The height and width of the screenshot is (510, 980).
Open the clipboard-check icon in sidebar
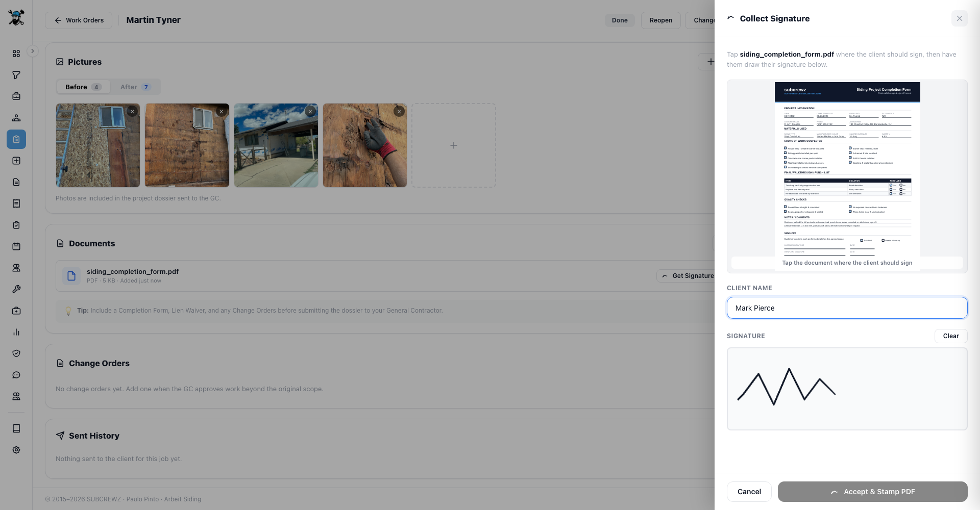tap(16, 225)
